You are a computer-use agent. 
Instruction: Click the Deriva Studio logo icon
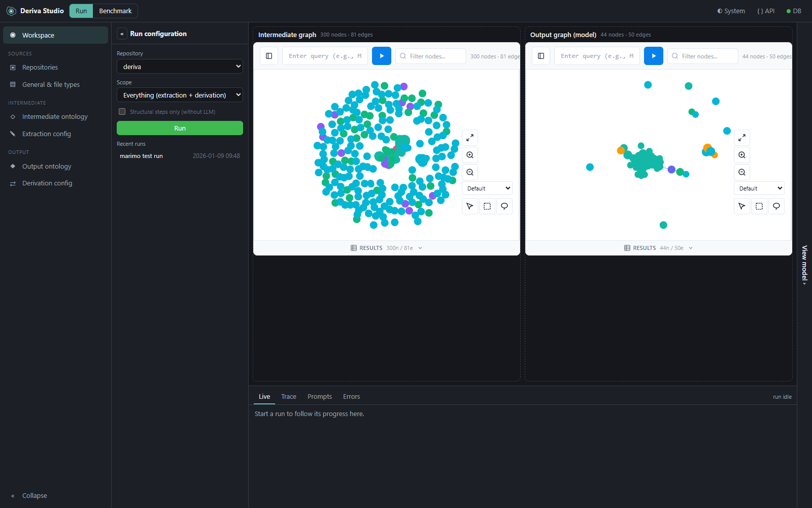point(11,11)
